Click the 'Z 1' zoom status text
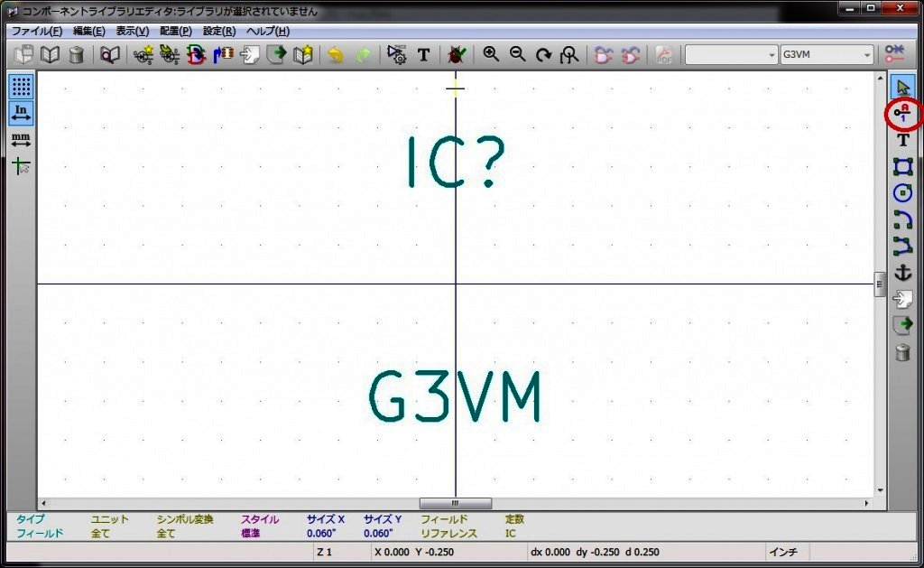Viewport: 924px width, 568px height. coord(324,552)
